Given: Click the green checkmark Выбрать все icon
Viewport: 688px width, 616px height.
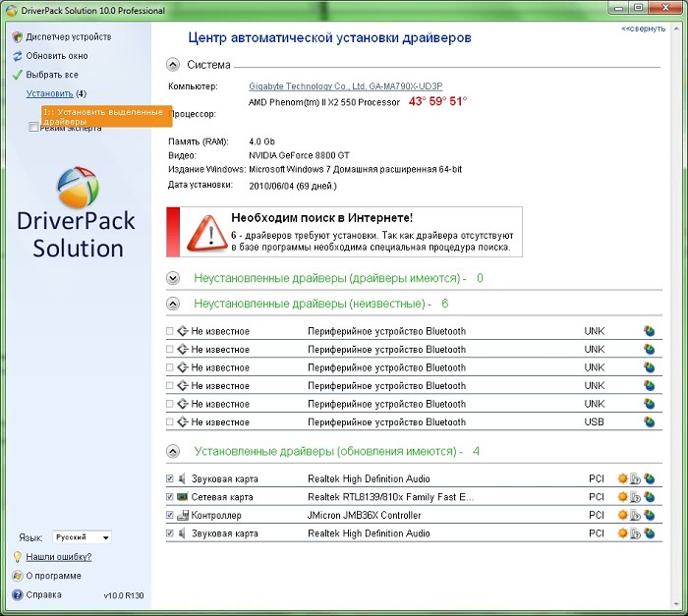Looking at the screenshot, I should (x=17, y=75).
